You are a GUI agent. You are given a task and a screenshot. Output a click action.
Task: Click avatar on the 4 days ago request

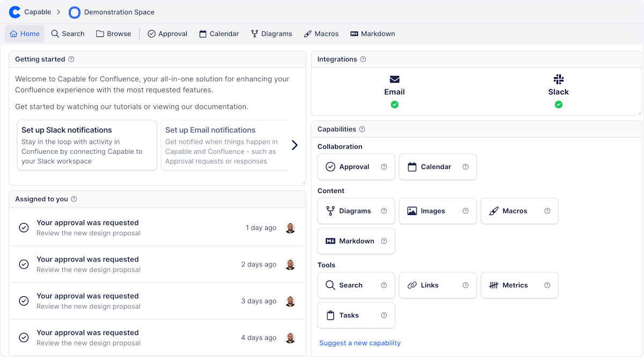[290, 338]
